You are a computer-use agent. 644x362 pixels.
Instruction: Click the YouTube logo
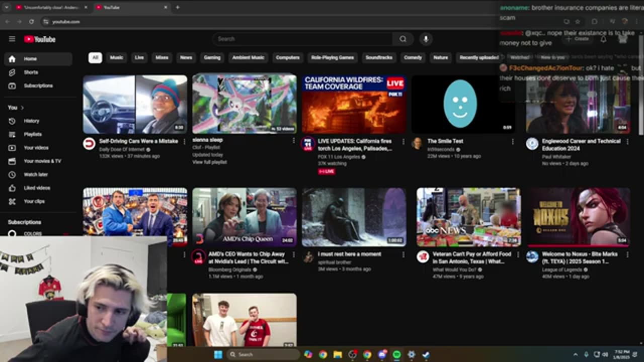tap(40, 39)
